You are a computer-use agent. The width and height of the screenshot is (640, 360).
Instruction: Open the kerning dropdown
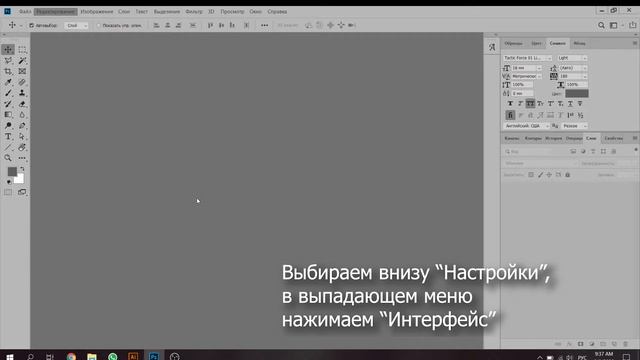click(539, 76)
